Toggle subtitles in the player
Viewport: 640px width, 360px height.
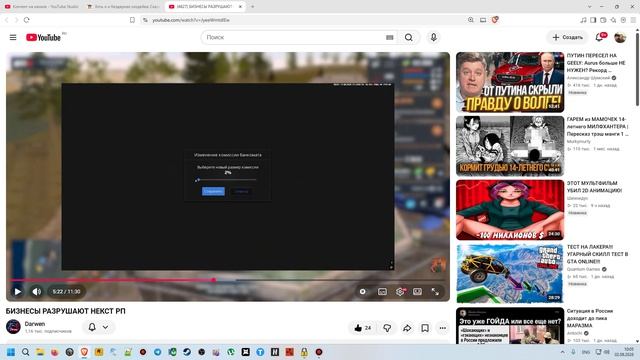pyautogui.click(x=382, y=291)
